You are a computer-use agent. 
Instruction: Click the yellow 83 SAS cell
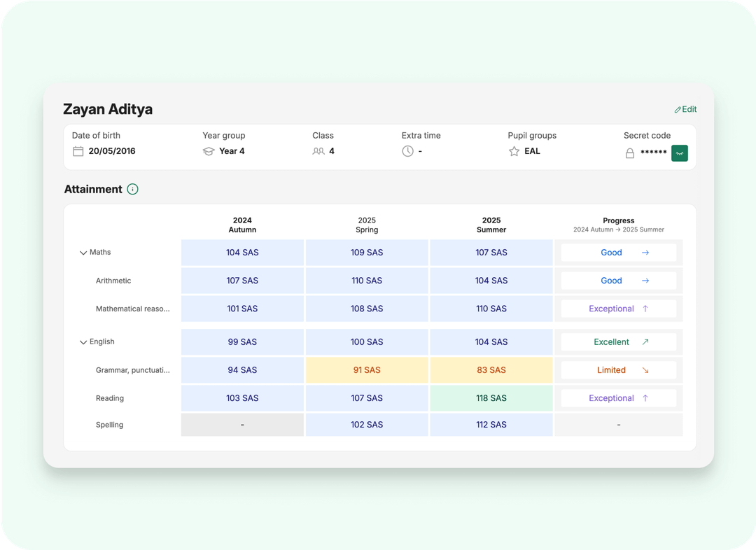point(491,370)
